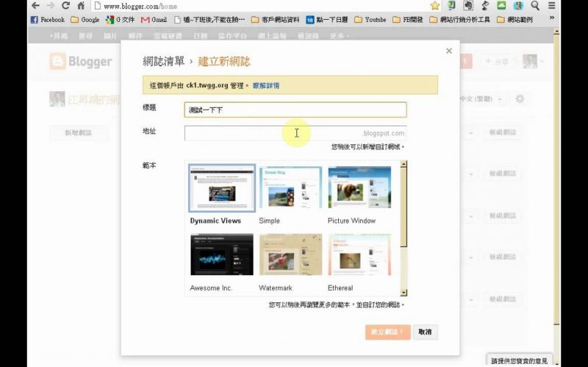
Task: Choose the Picture Window template
Action: (359, 188)
